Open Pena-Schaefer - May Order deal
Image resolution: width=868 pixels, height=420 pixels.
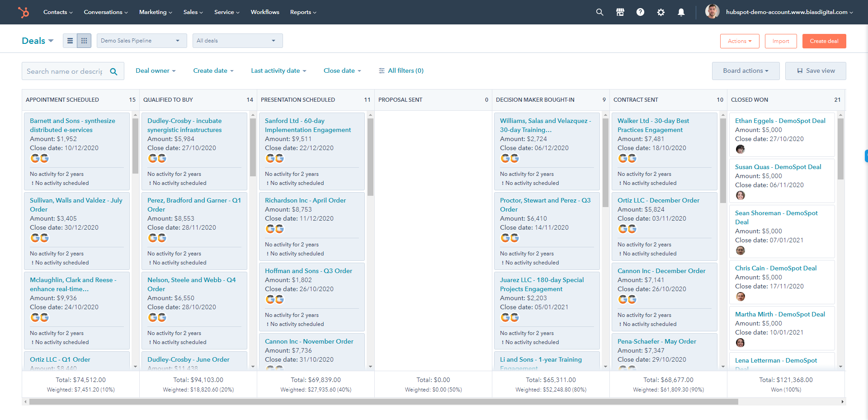[x=657, y=341]
